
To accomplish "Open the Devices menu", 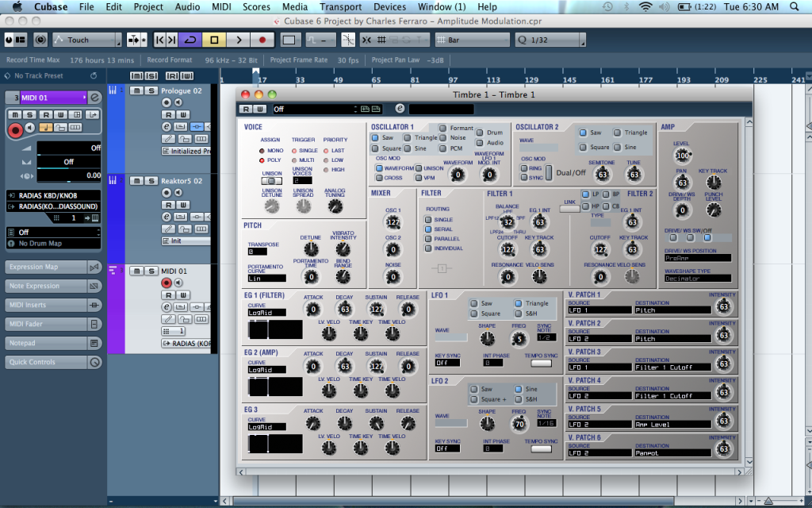I will [x=389, y=6].
